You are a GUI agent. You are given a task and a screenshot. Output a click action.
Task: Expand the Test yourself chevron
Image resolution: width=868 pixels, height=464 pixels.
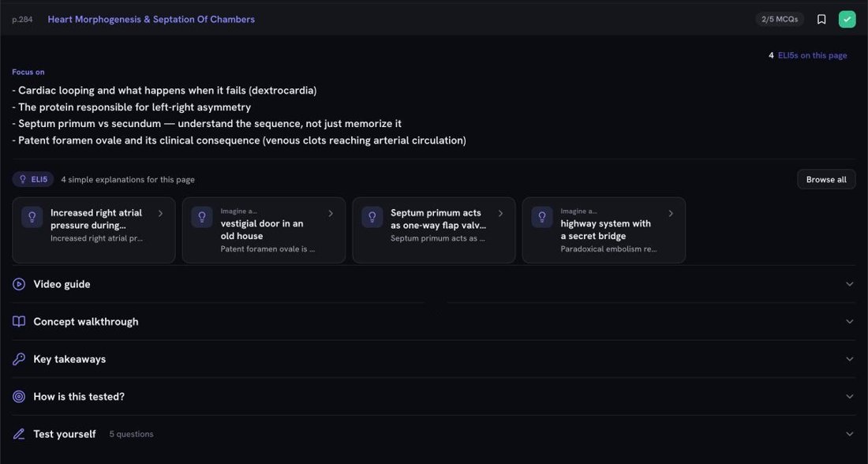click(849, 434)
